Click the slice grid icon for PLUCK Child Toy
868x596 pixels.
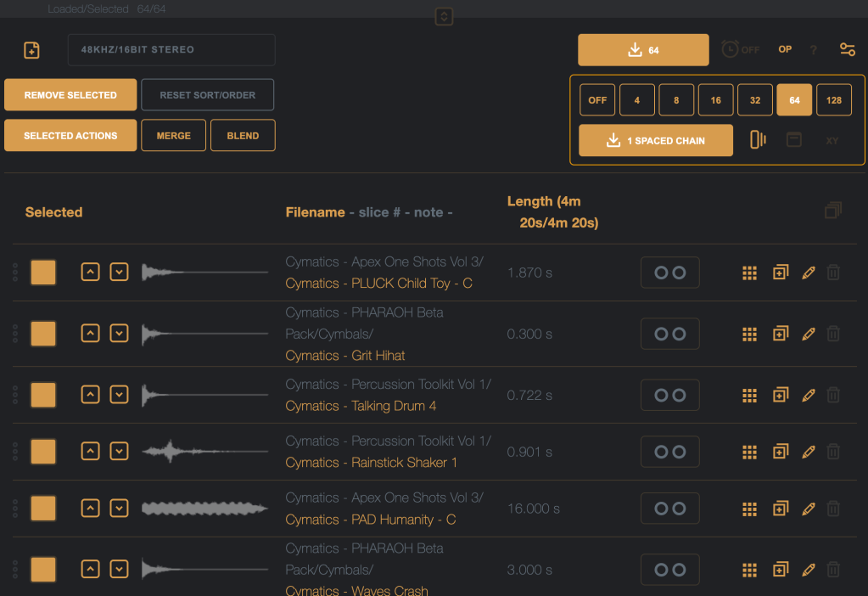point(749,273)
